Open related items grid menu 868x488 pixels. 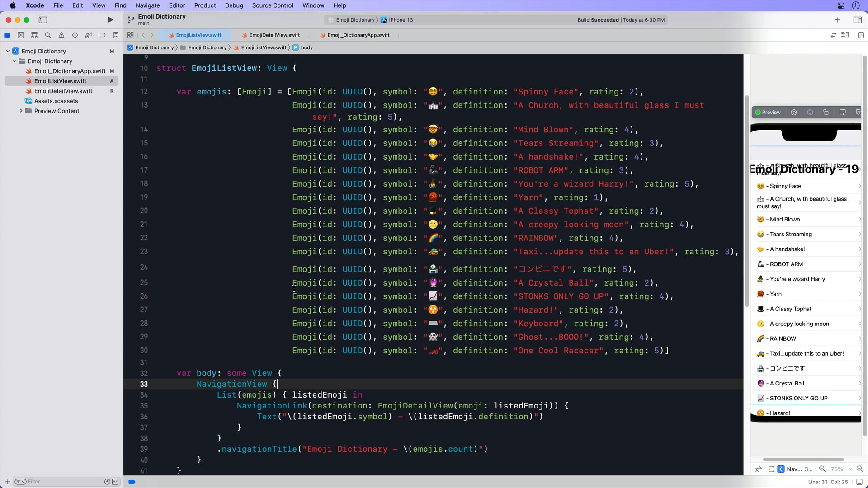130,35
